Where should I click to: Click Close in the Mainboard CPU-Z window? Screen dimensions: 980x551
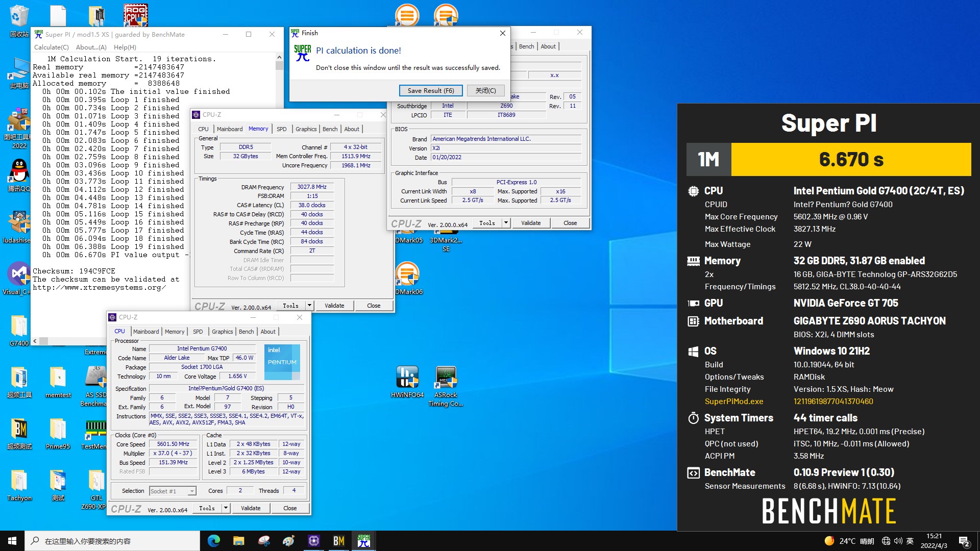570,223
